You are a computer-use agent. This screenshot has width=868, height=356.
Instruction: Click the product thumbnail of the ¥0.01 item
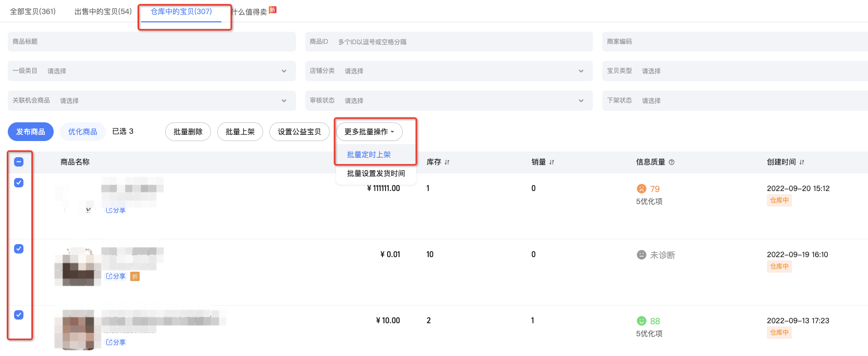pyautogui.click(x=78, y=266)
